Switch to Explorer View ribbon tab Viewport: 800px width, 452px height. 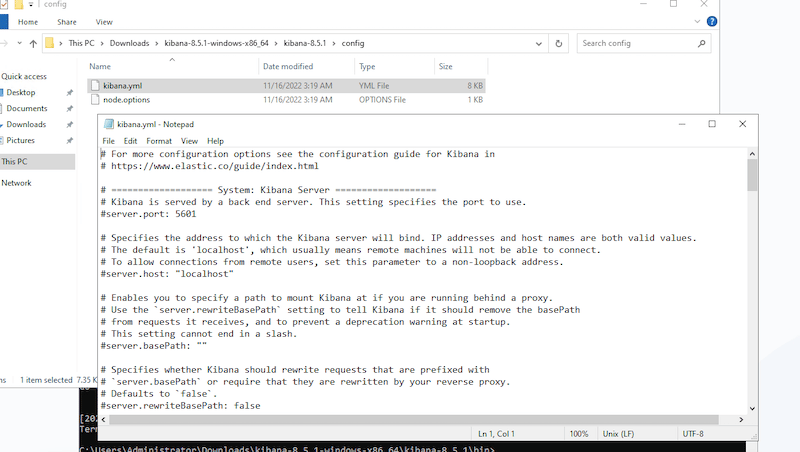coord(104,22)
